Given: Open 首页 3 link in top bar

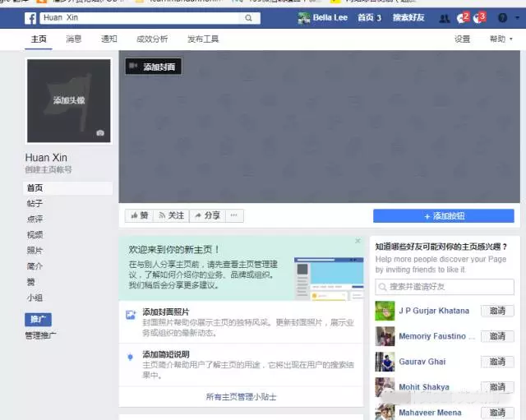Looking at the screenshot, I should (369, 18).
